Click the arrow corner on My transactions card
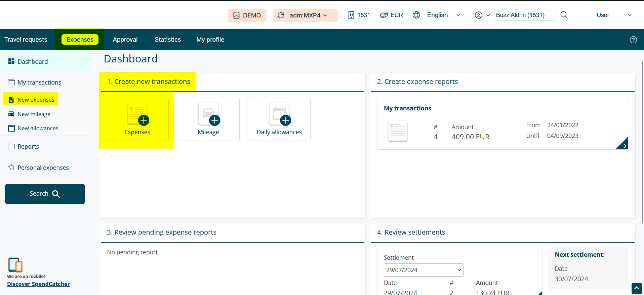 point(623,145)
